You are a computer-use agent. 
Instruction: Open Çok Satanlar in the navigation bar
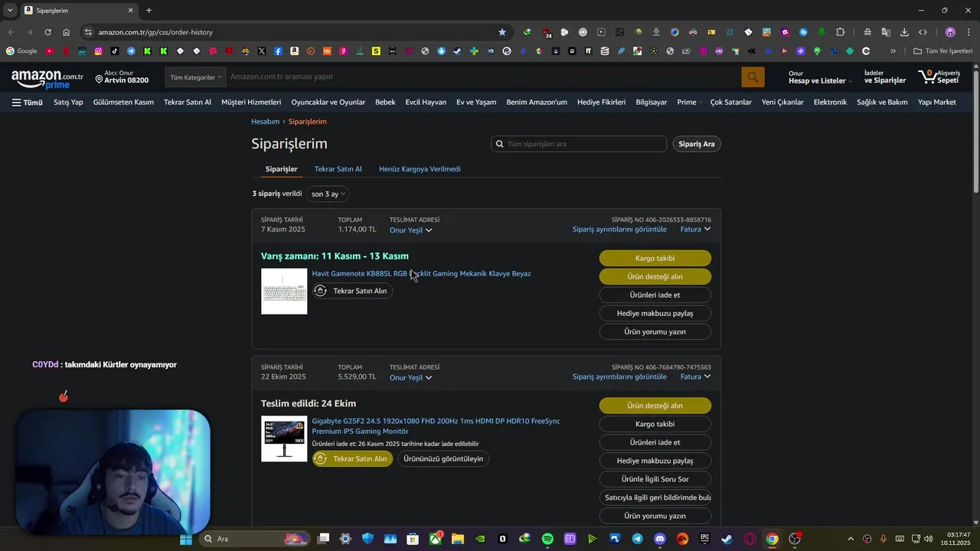tap(730, 102)
